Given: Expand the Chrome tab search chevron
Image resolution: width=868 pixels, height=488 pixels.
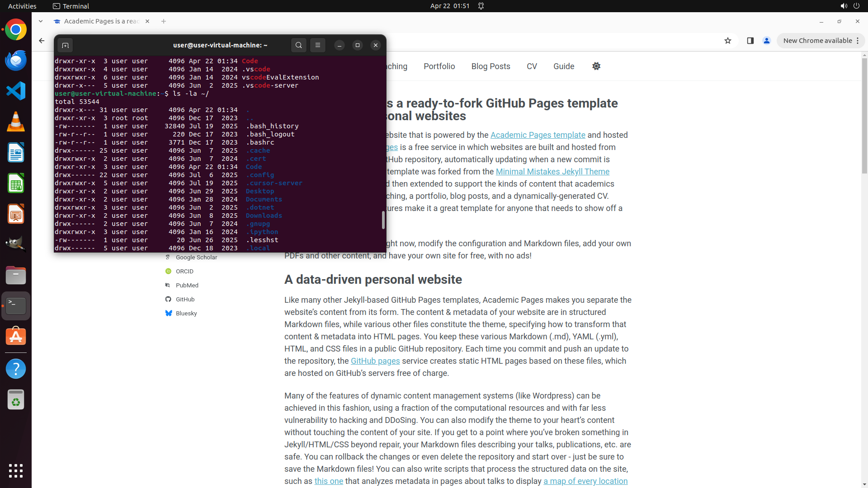Looking at the screenshot, I should [41, 21].
